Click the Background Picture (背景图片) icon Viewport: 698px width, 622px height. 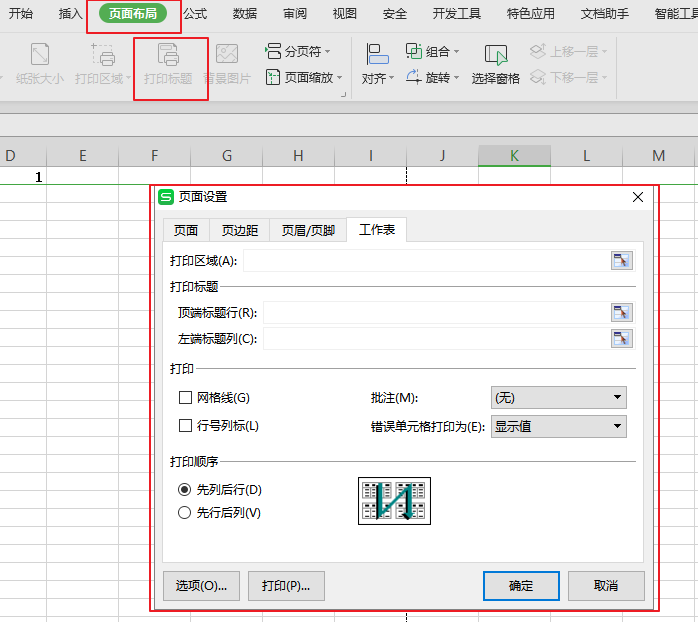(227, 55)
